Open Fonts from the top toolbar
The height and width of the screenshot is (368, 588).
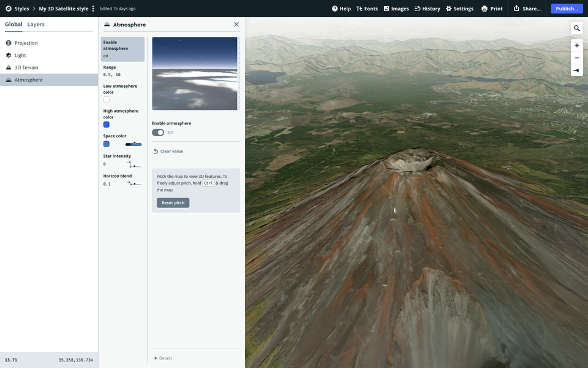point(367,9)
